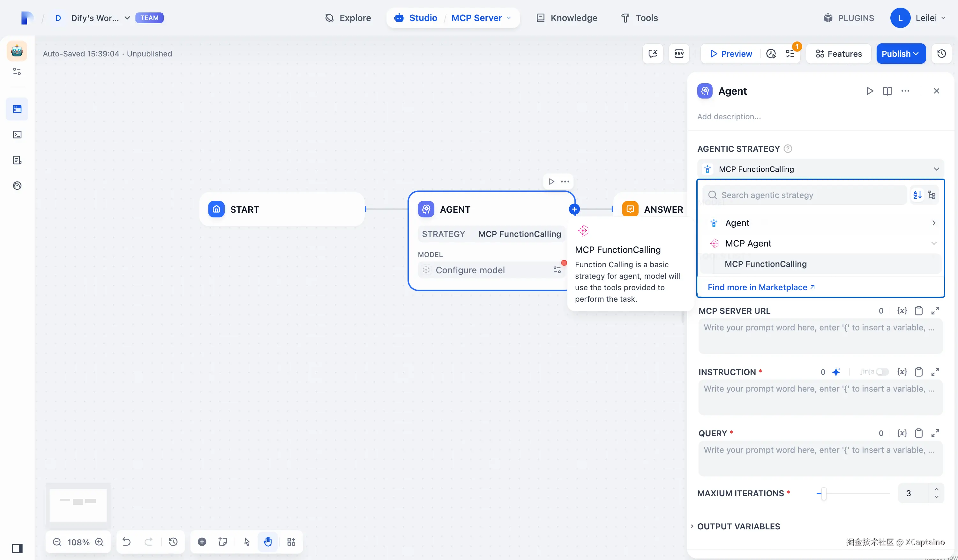
Task: Open the MCP FunctionCalling strategy dropdown
Action: (x=820, y=169)
